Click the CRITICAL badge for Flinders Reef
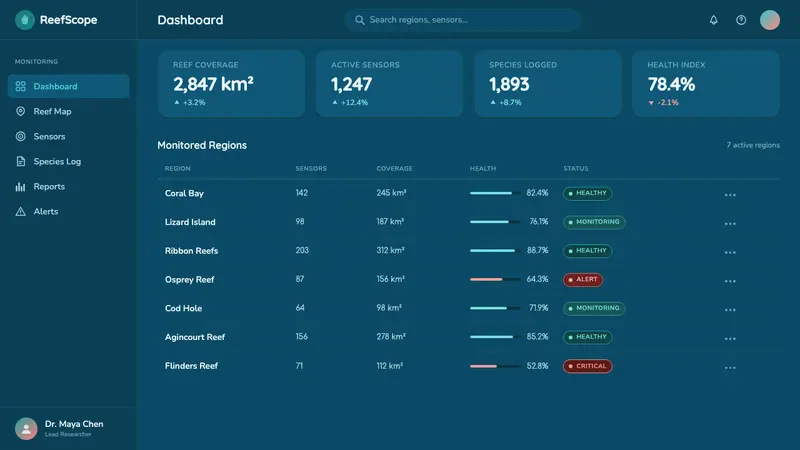 pyautogui.click(x=587, y=366)
